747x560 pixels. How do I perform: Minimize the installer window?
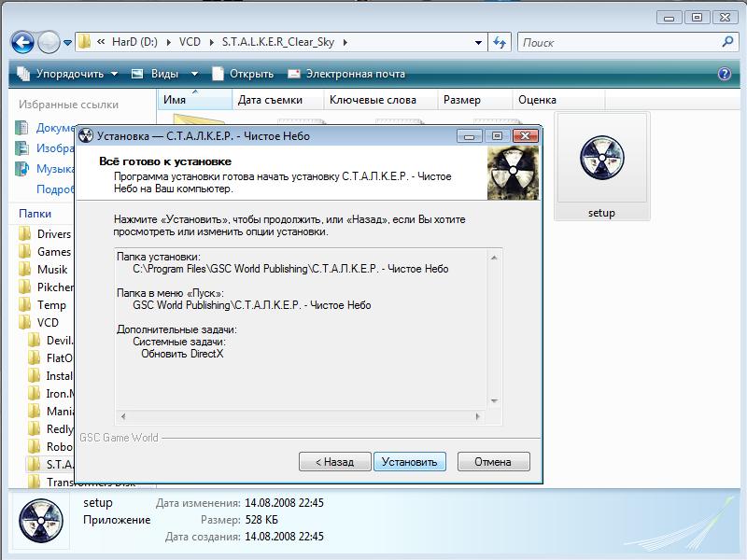pos(470,136)
